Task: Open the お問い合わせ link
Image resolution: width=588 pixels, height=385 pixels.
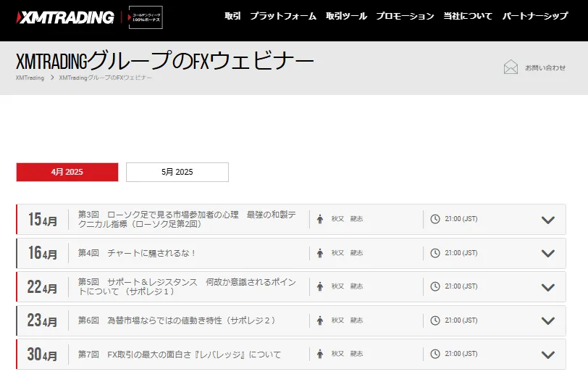Action: (x=545, y=67)
